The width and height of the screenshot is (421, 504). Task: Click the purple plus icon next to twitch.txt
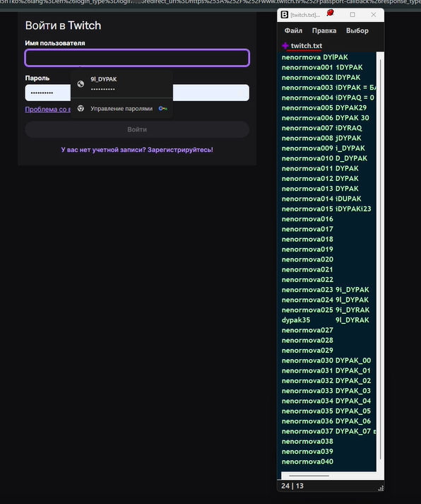coord(285,46)
